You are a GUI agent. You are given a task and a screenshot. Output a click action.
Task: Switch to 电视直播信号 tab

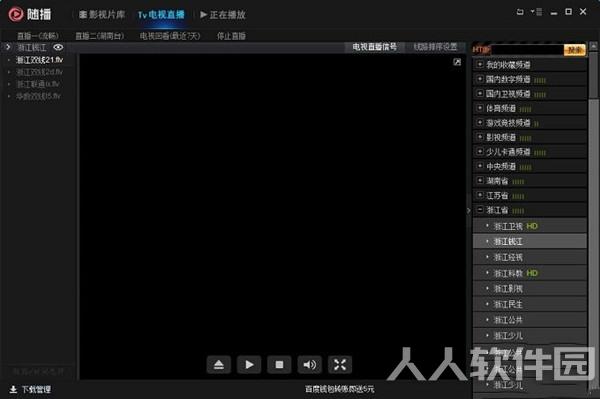click(x=374, y=47)
